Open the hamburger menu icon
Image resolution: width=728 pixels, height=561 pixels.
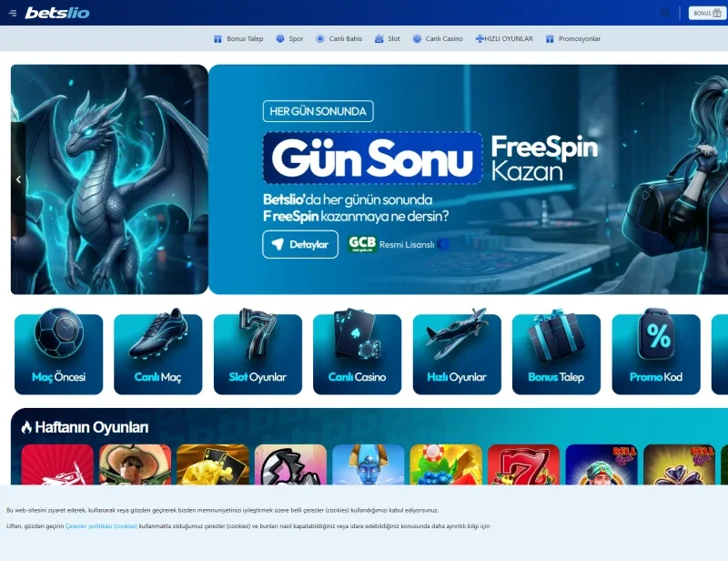(13, 13)
